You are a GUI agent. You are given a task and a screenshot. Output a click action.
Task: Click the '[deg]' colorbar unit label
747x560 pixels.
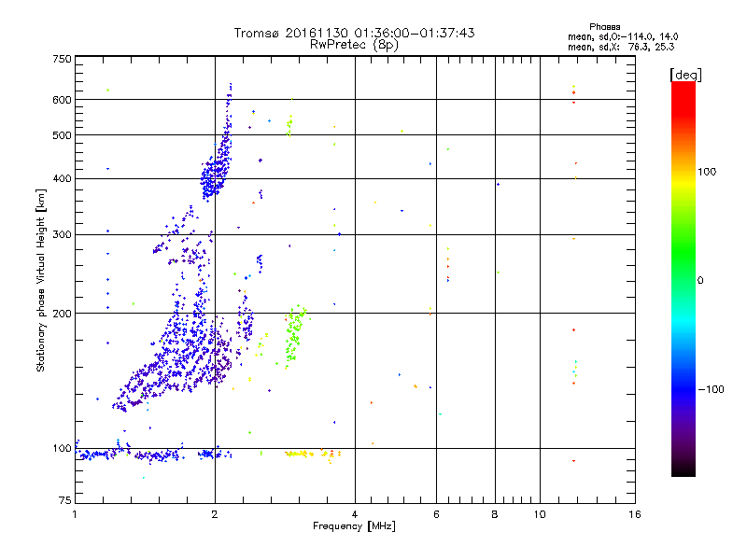coord(685,75)
